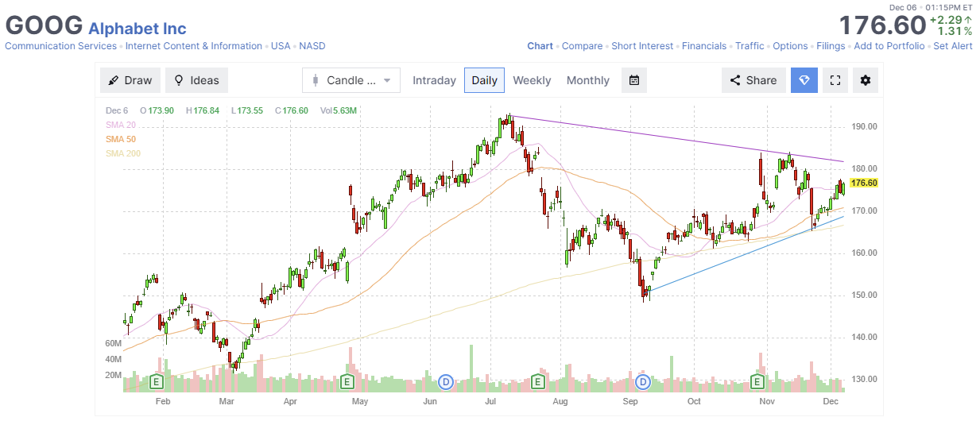The image size is (980, 421).
Task: Open the Communication Services sector link
Action: 62,46
